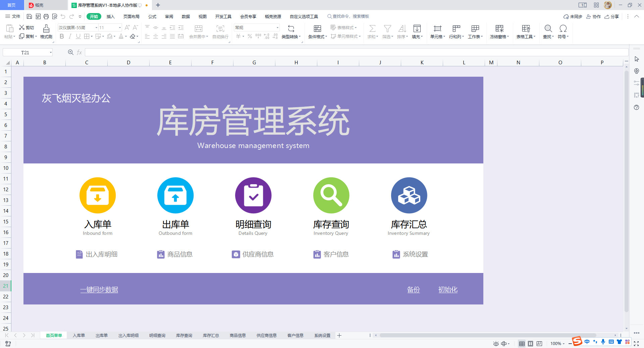The width and height of the screenshot is (644, 348).
Task: Toggle Underline text formatting
Action: click(78, 37)
